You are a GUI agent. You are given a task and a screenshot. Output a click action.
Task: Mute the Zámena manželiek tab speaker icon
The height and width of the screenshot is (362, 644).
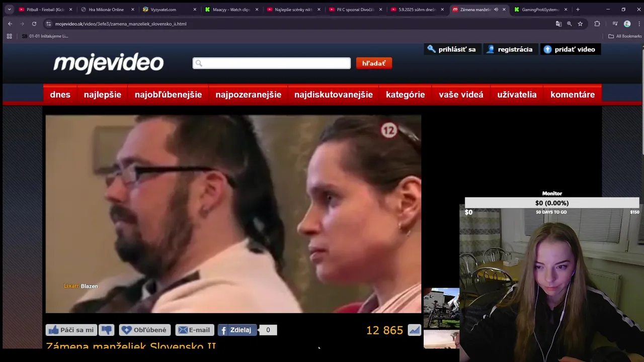click(496, 10)
